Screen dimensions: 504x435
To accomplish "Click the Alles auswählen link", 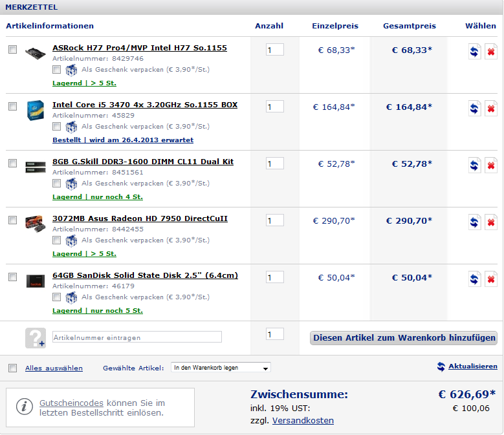I will pyautogui.click(x=54, y=368).
